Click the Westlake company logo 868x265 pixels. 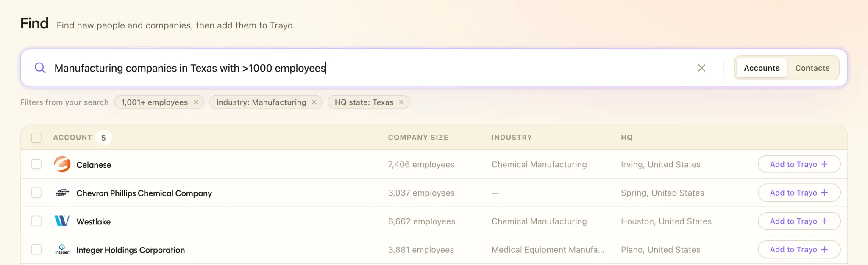coord(62,221)
